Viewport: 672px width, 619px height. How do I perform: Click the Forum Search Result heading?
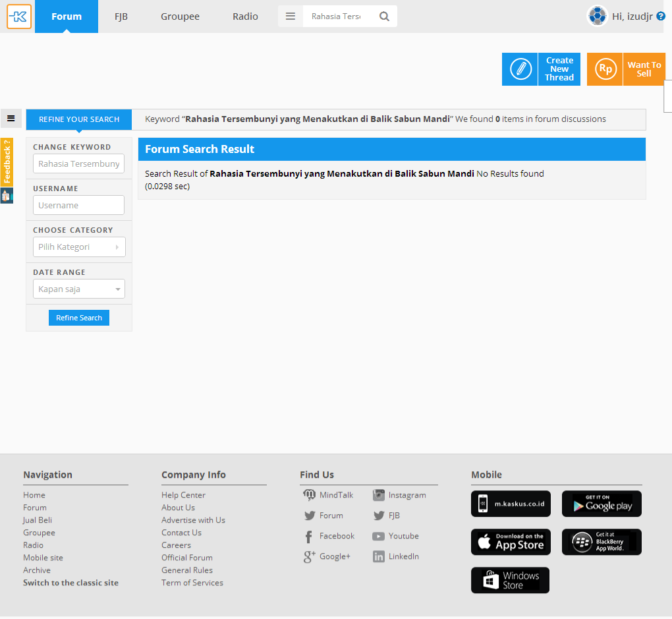tap(200, 149)
